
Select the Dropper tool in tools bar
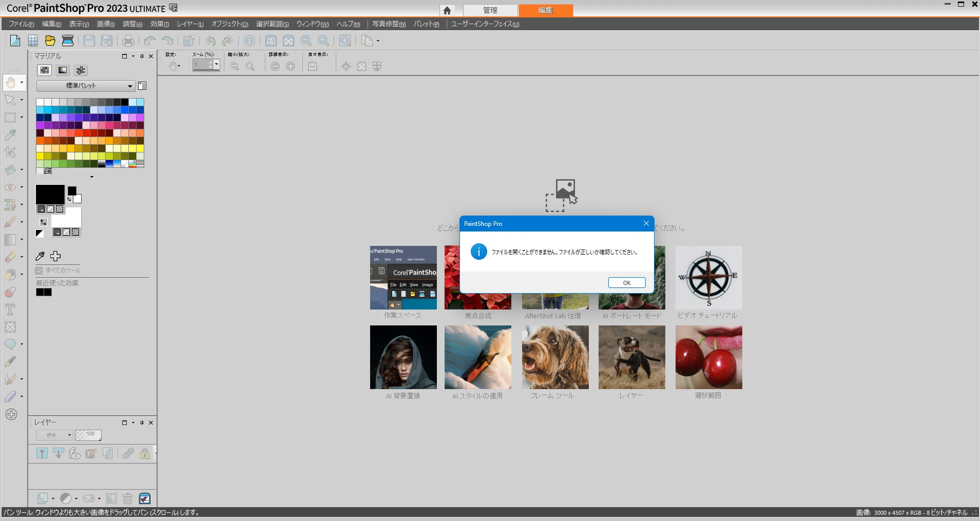coord(10,135)
